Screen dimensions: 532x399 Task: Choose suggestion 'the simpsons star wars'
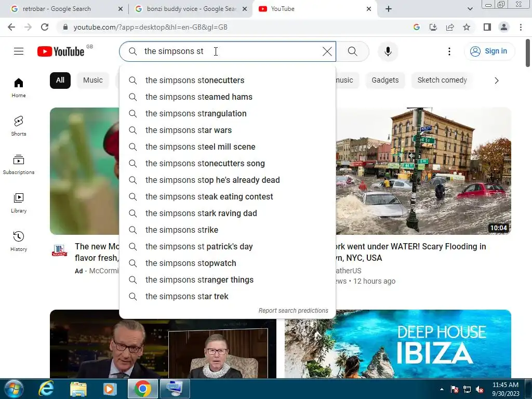click(228, 130)
